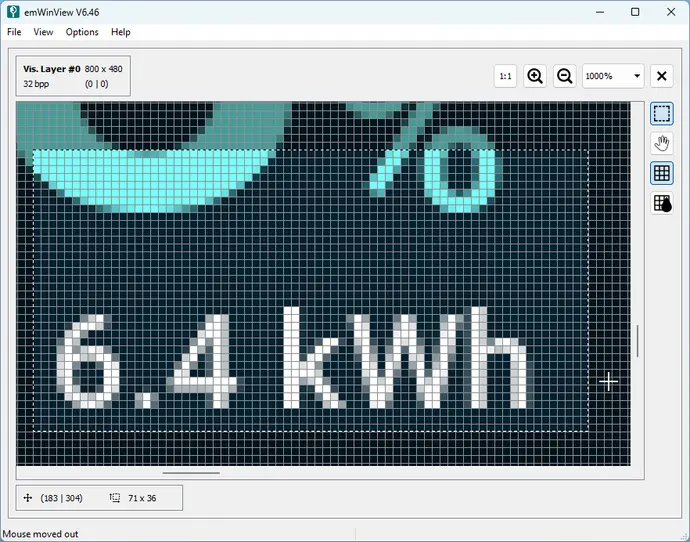
Task: Click the horizontal scrollbar thumb
Action: tap(191, 473)
